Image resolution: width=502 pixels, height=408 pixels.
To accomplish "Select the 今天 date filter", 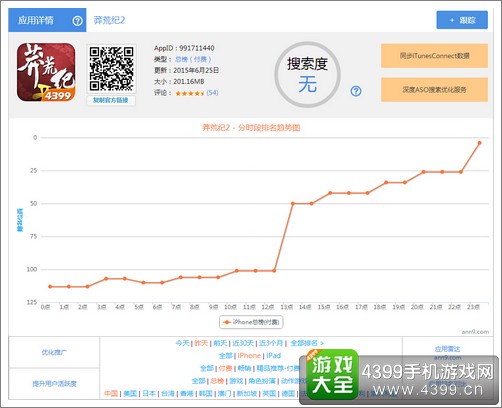I will coord(182,343).
